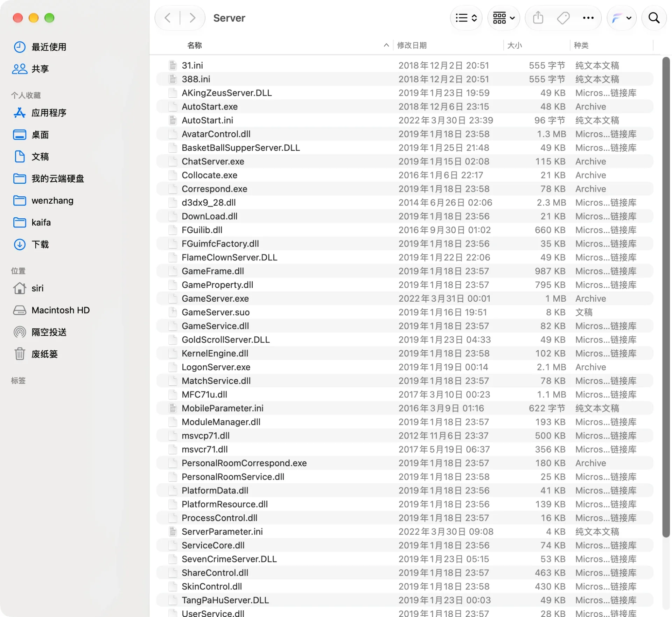Click the Share icon in toolbar
Screen dimensions: 672x617
coord(538,18)
